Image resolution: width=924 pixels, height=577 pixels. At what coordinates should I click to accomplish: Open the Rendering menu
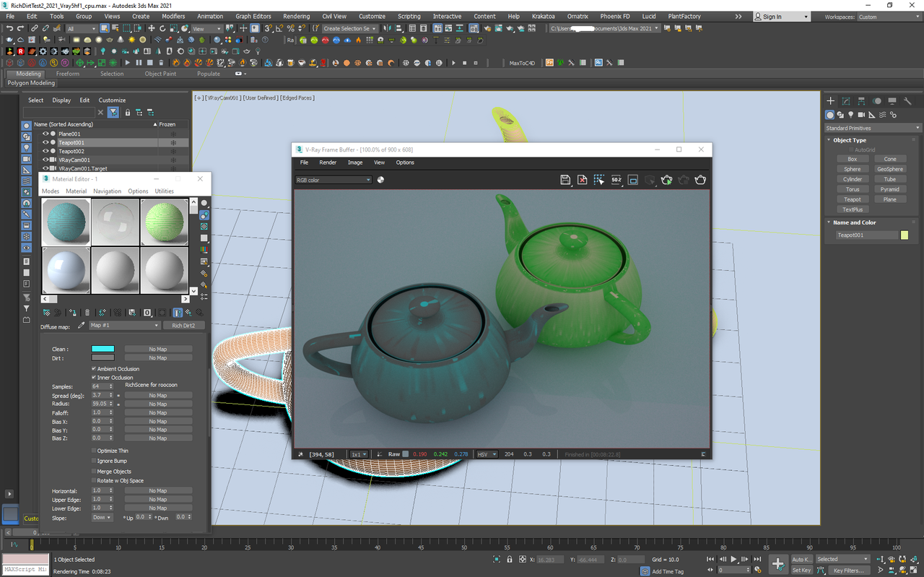click(x=296, y=16)
